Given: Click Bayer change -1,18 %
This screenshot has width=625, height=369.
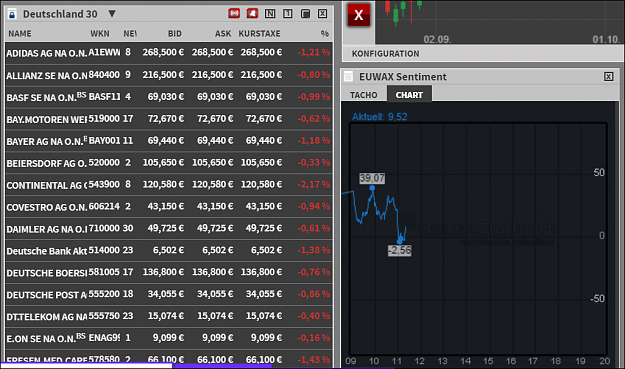Looking at the screenshot, I should [x=314, y=141].
